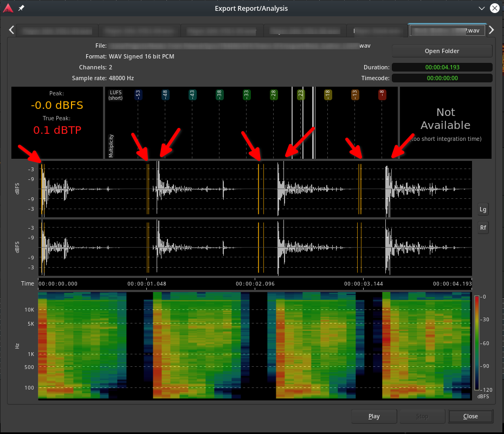Click the 00:00:01.048 time marker

click(147, 283)
